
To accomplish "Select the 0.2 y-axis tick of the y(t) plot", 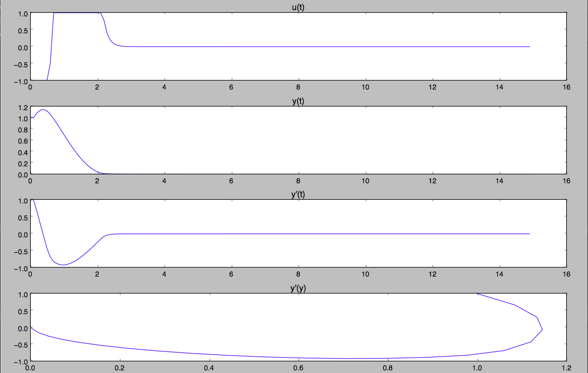I will pyautogui.click(x=23, y=164).
